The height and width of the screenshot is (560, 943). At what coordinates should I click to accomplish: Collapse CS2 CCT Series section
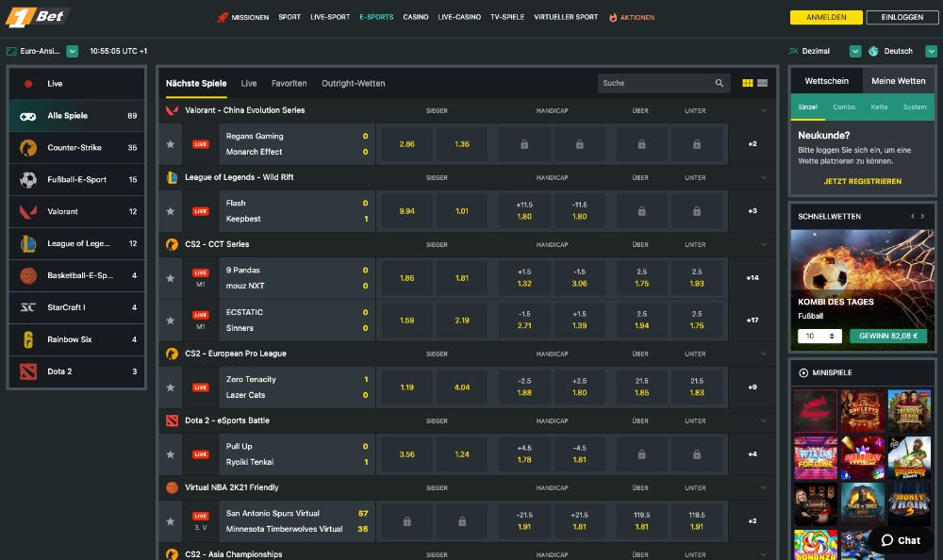(x=763, y=244)
